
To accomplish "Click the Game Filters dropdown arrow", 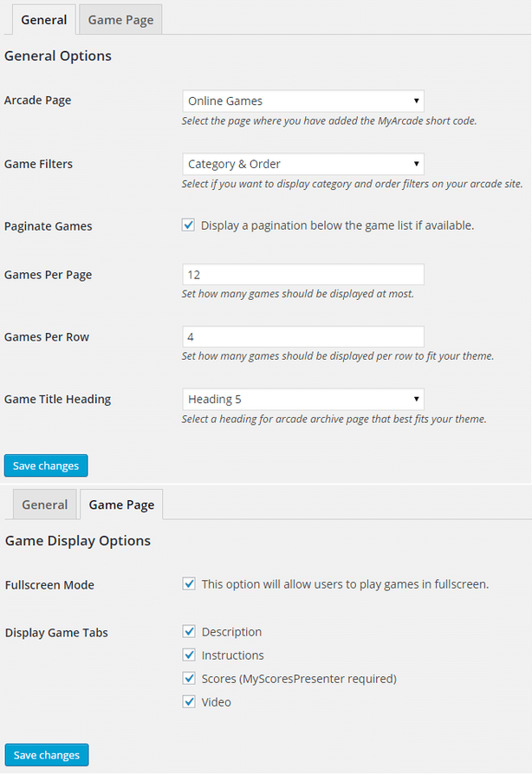I will coord(417,164).
